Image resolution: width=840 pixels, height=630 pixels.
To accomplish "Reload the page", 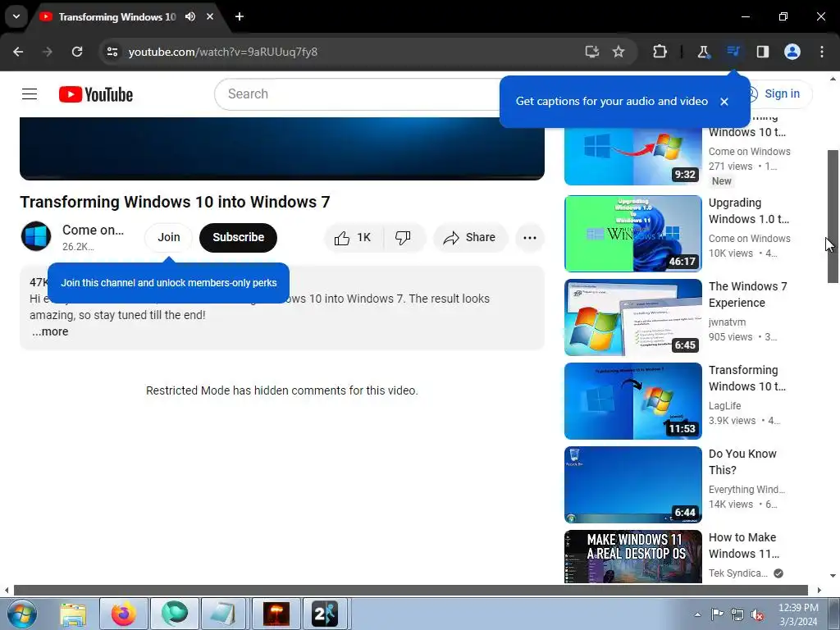I will 77,52.
